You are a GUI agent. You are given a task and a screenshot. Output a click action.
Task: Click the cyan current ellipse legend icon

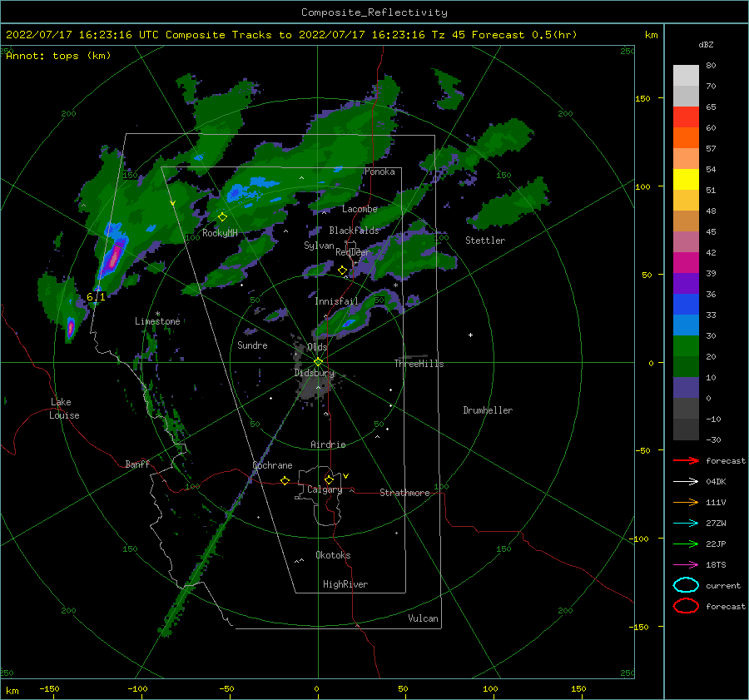click(x=686, y=585)
